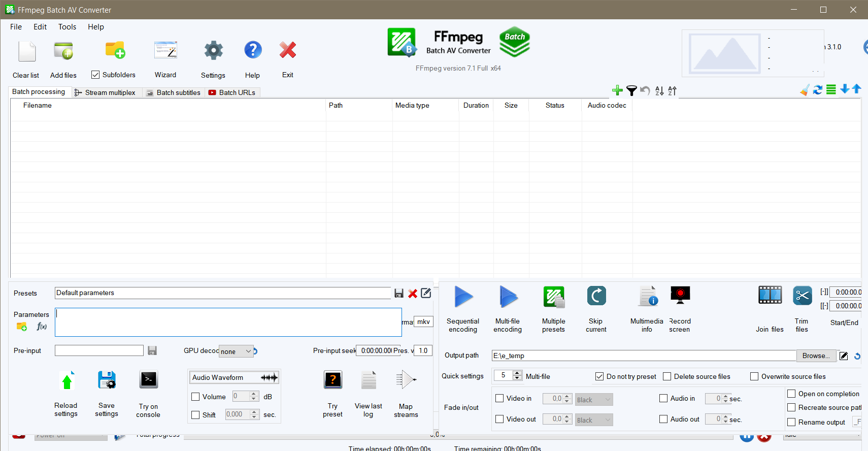
Task: Click in the Parameters text box
Action: point(228,322)
